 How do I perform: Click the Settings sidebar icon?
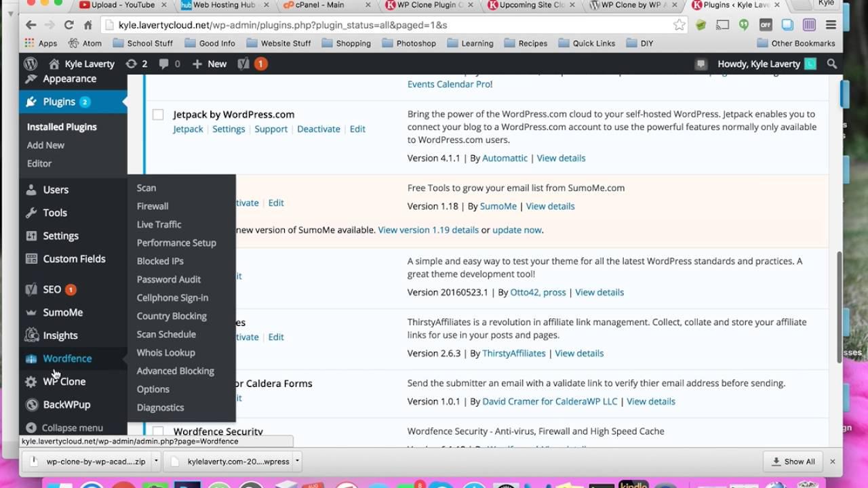31,236
